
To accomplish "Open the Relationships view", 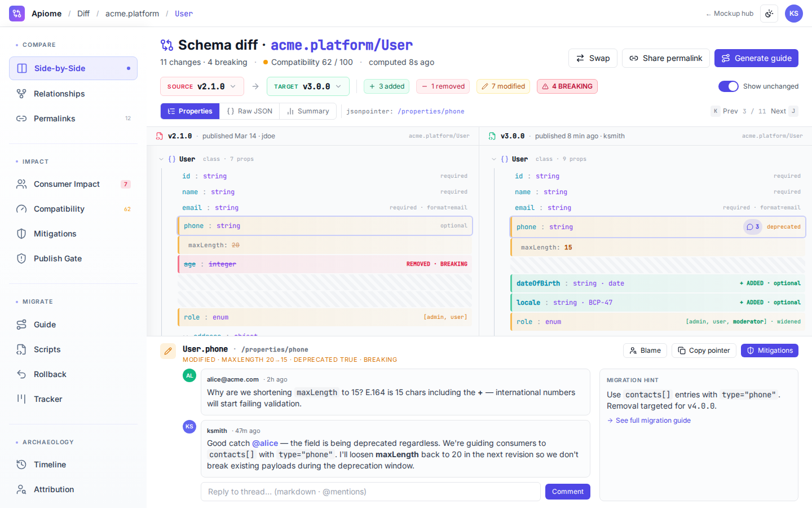I will pyautogui.click(x=73, y=94).
